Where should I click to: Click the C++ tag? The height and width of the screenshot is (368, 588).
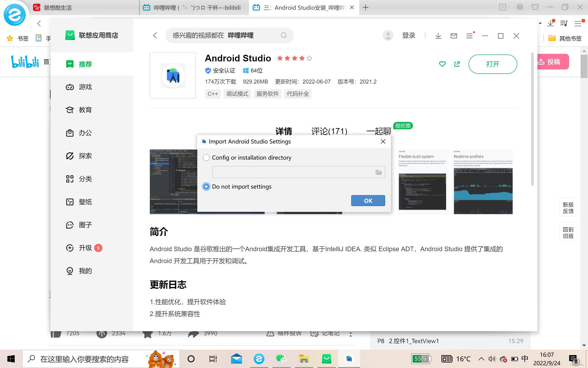click(x=213, y=94)
